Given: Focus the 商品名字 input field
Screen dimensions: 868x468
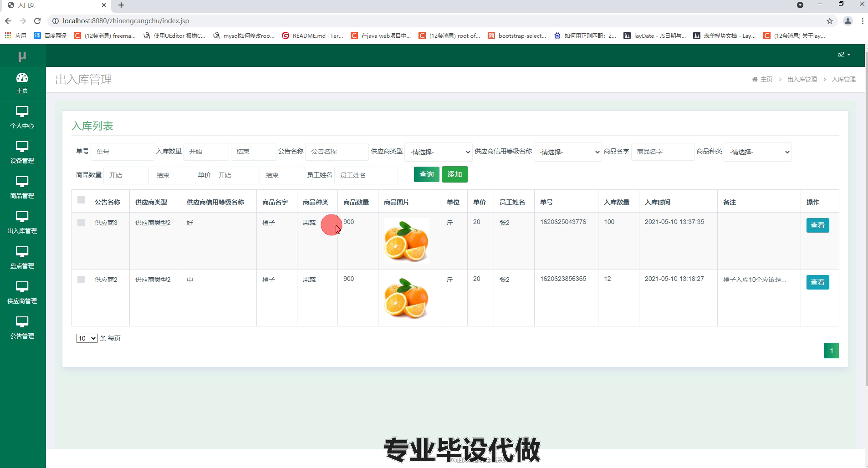Looking at the screenshot, I should click(x=663, y=152).
